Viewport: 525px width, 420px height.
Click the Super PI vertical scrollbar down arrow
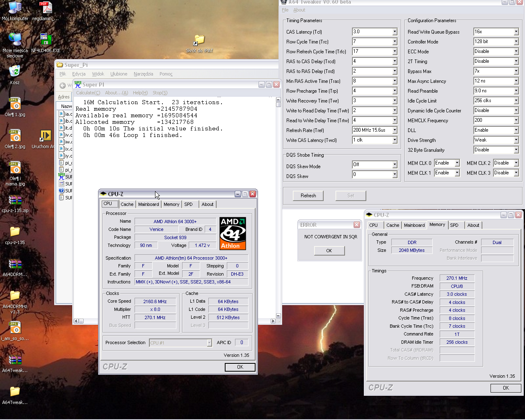[x=278, y=316]
